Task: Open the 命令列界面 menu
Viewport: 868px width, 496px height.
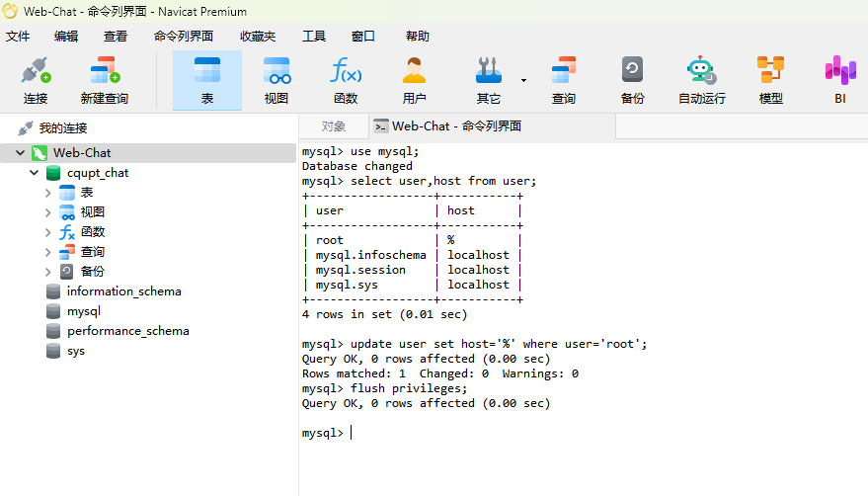Action: [184, 36]
